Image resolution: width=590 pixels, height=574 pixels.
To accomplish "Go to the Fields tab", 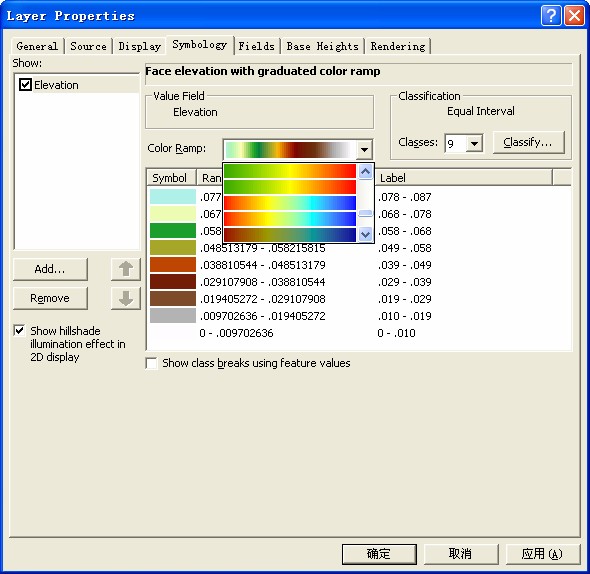I will 257,46.
